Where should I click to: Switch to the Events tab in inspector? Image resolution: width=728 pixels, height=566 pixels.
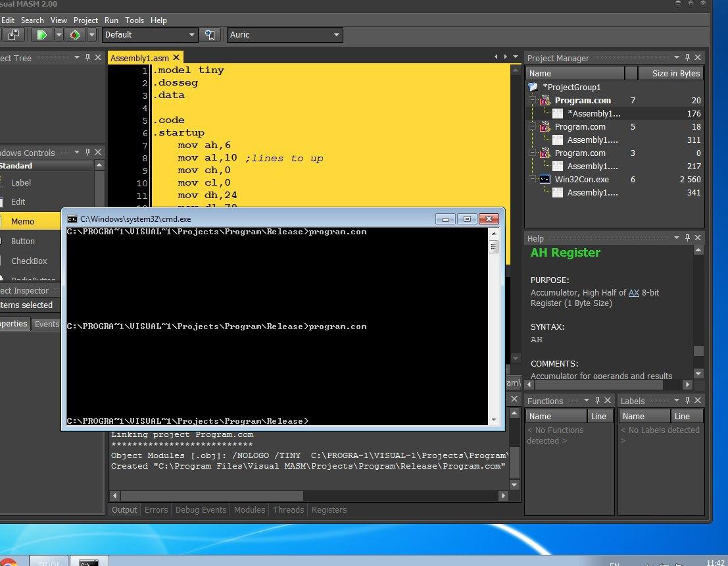[47, 324]
